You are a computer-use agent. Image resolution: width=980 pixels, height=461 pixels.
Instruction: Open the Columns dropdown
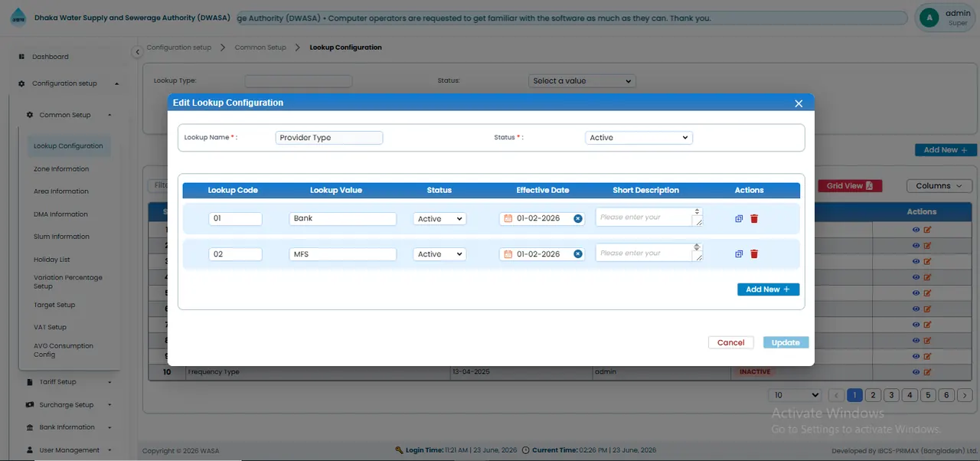click(x=939, y=186)
